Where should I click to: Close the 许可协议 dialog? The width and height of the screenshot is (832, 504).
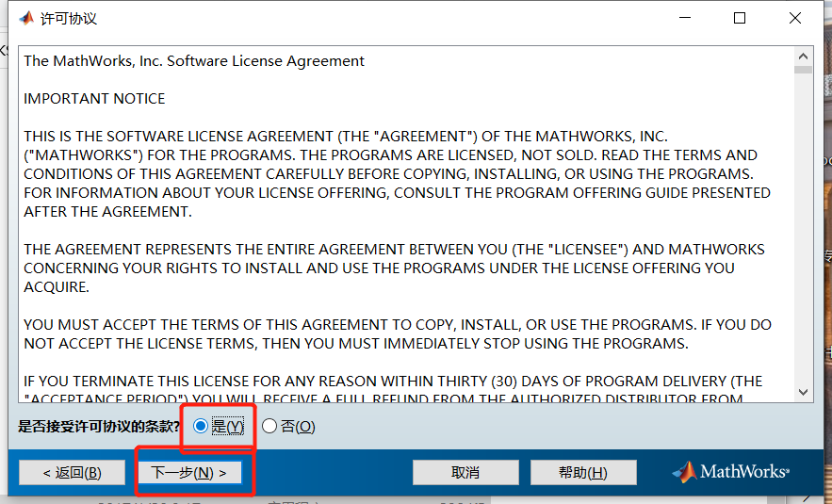click(x=795, y=18)
